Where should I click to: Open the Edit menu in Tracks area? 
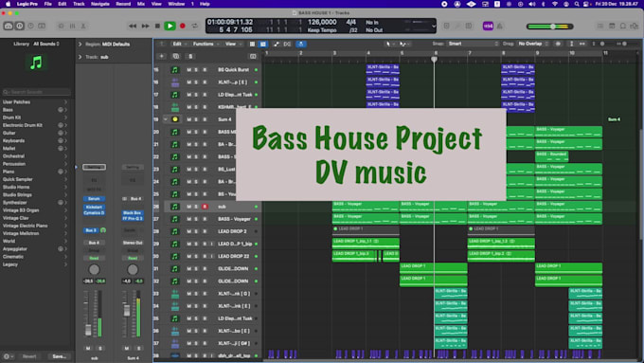(179, 44)
